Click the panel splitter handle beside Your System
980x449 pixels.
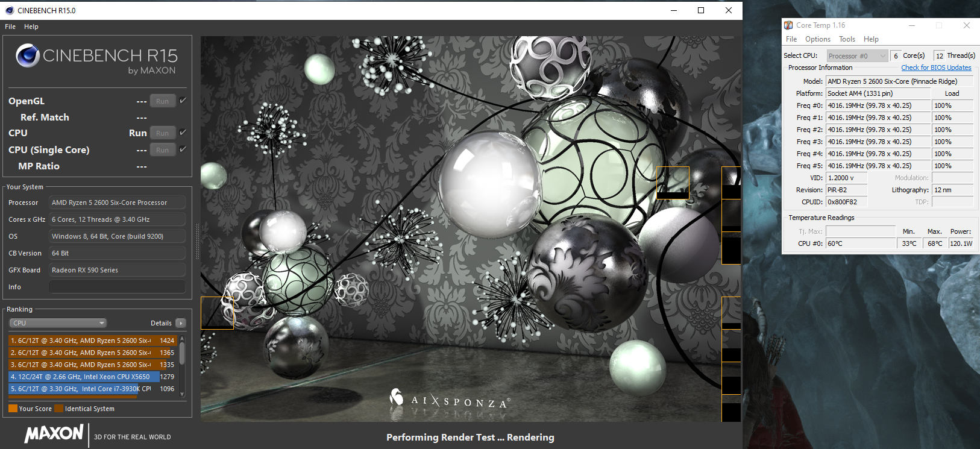(196, 241)
